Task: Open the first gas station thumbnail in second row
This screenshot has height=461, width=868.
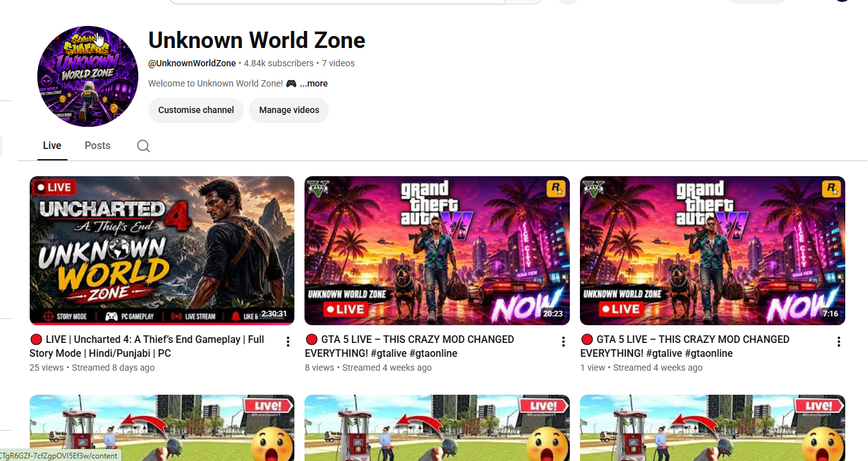Action: tap(162, 428)
